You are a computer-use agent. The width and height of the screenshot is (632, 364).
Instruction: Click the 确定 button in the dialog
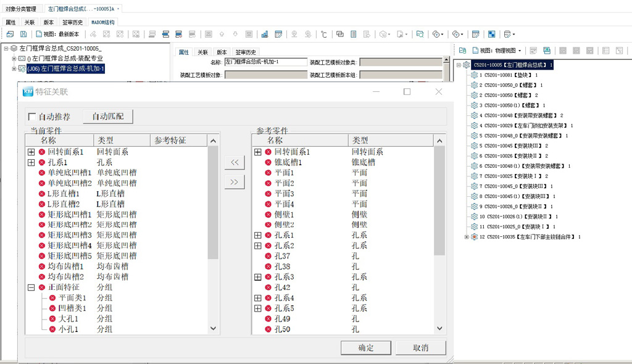[x=365, y=347]
